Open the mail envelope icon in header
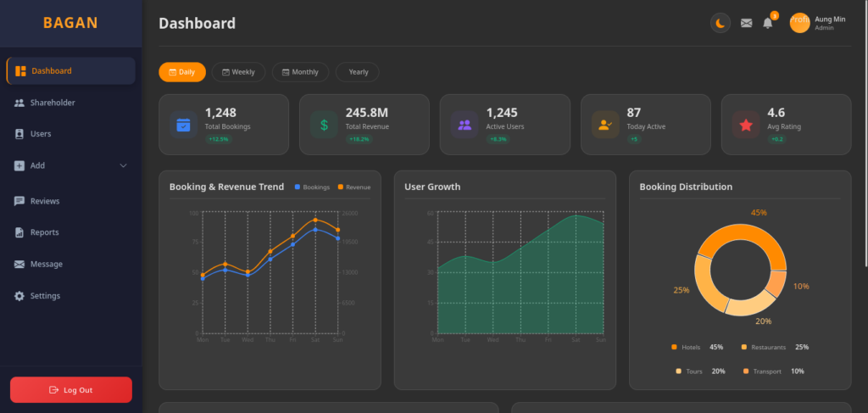Image resolution: width=868 pixels, height=413 pixels. 746,23
